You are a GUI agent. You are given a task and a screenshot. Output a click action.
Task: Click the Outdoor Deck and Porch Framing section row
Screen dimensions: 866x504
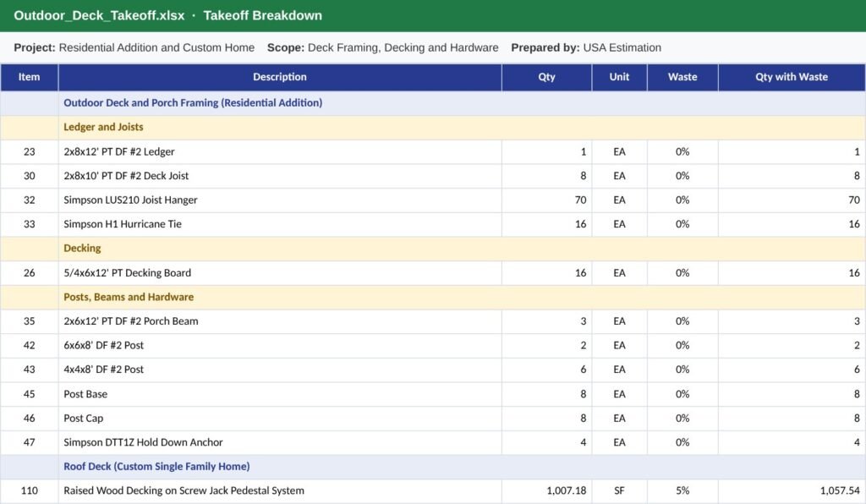click(x=433, y=103)
